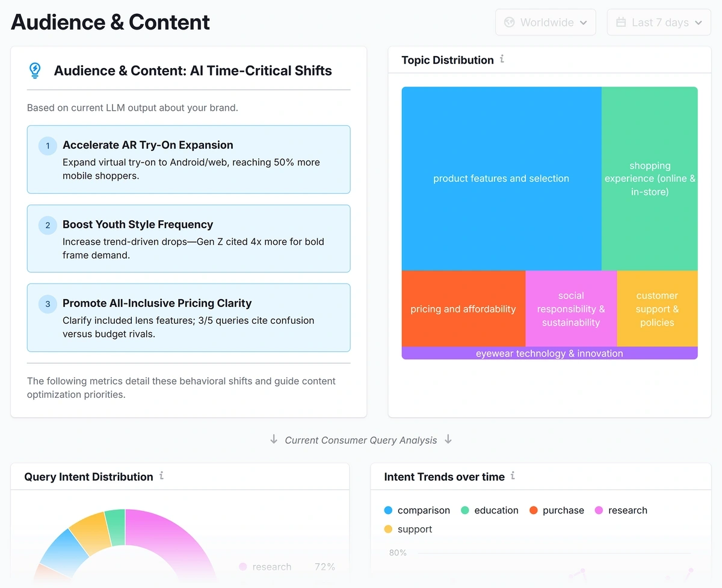Click the number 3 badge on Pricing Clarity card
This screenshot has height=588, width=722.
(48, 304)
